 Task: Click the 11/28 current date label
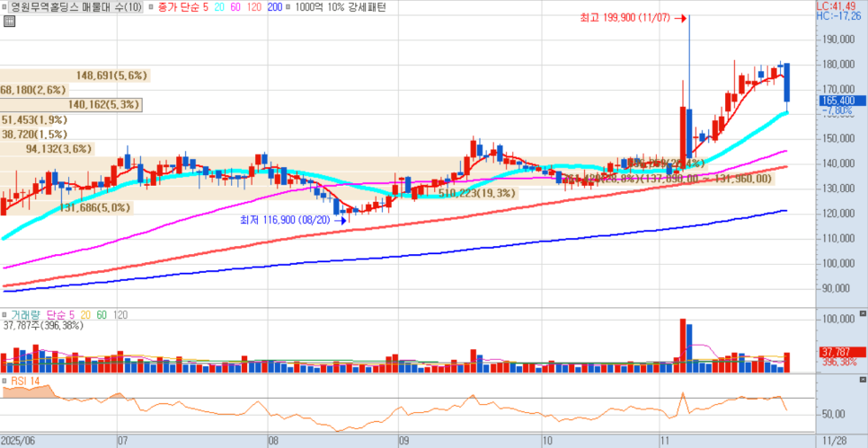point(833,441)
